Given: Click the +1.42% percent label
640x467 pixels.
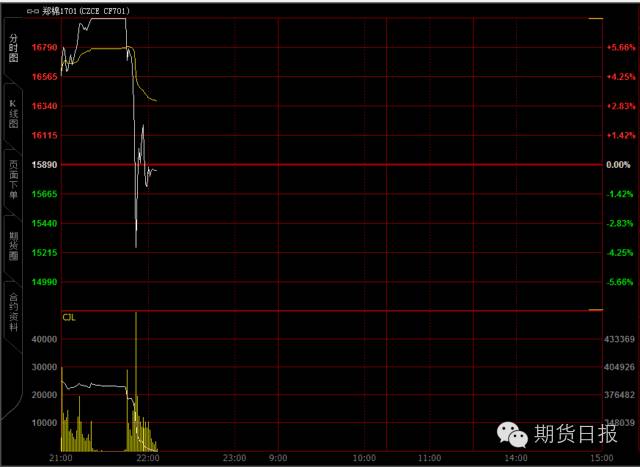Looking at the screenshot, I should click(621, 136).
